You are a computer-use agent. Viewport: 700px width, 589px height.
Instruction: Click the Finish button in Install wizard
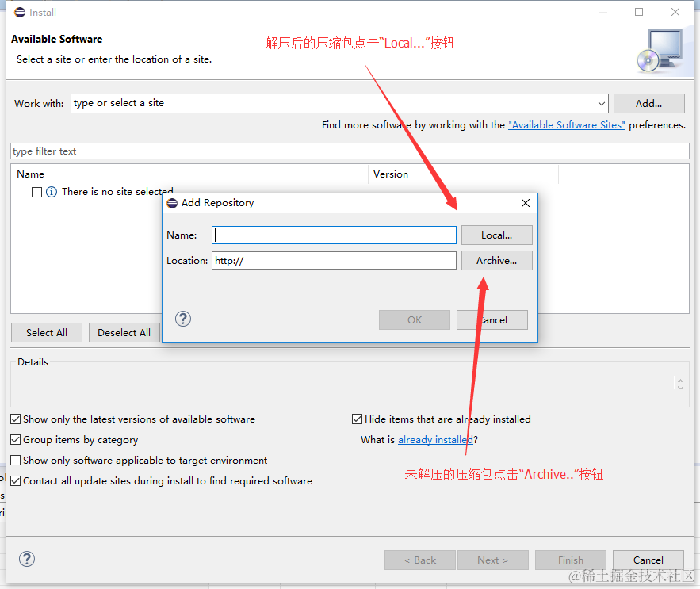571,560
